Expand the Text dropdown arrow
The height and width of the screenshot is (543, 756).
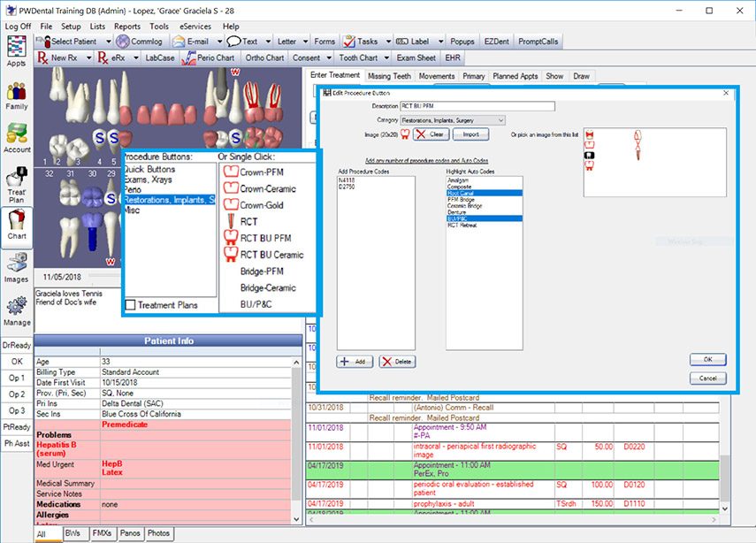tap(268, 42)
